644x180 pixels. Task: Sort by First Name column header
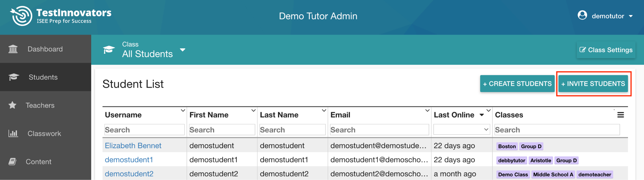(x=209, y=115)
